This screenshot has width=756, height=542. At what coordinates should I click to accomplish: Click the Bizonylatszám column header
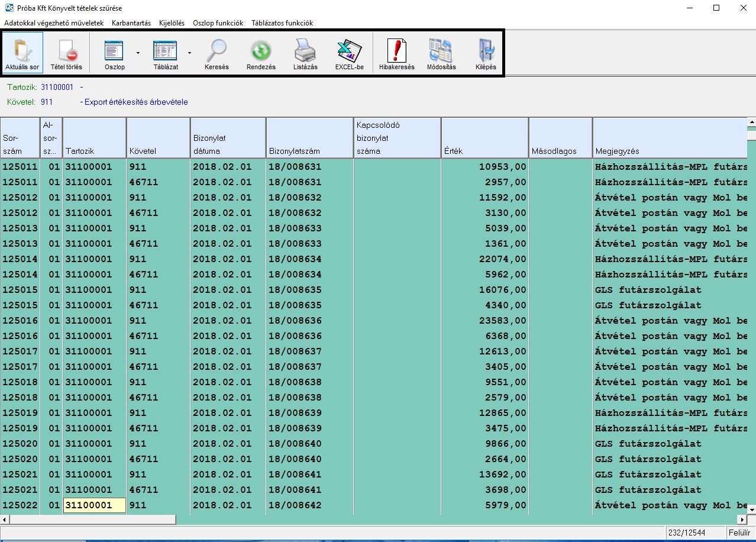point(309,138)
